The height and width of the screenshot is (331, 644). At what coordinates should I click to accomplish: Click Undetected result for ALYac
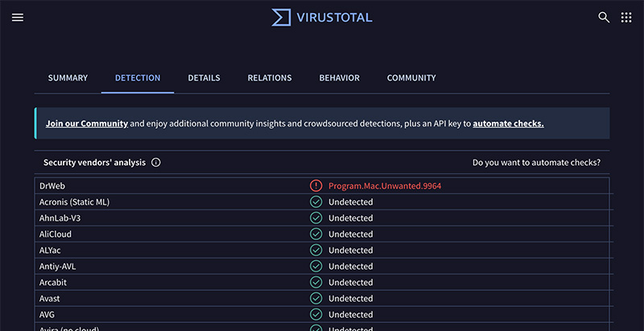[x=351, y=250]
